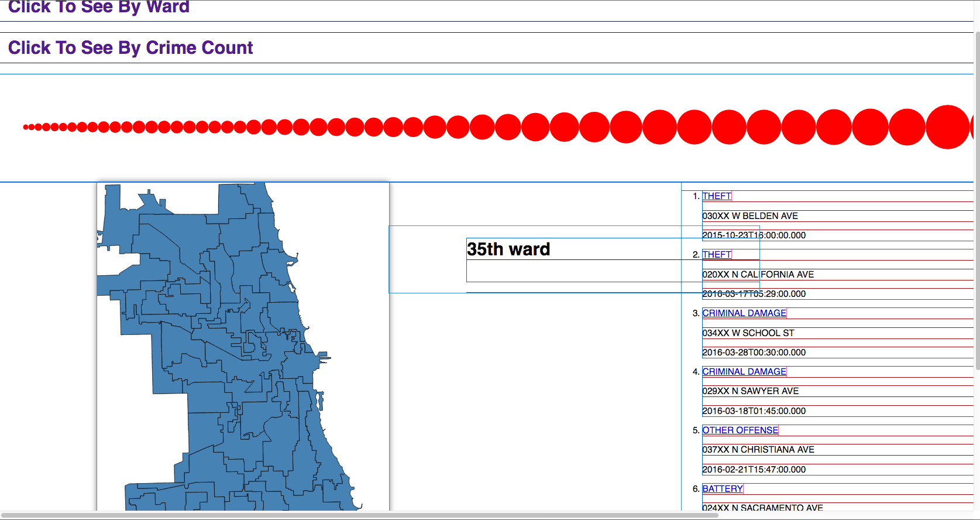Open the CRIMINAL DAMAGE link in item 3
Image resolution: width=980 pixels, height=520 pixels.
coord(744,313)
